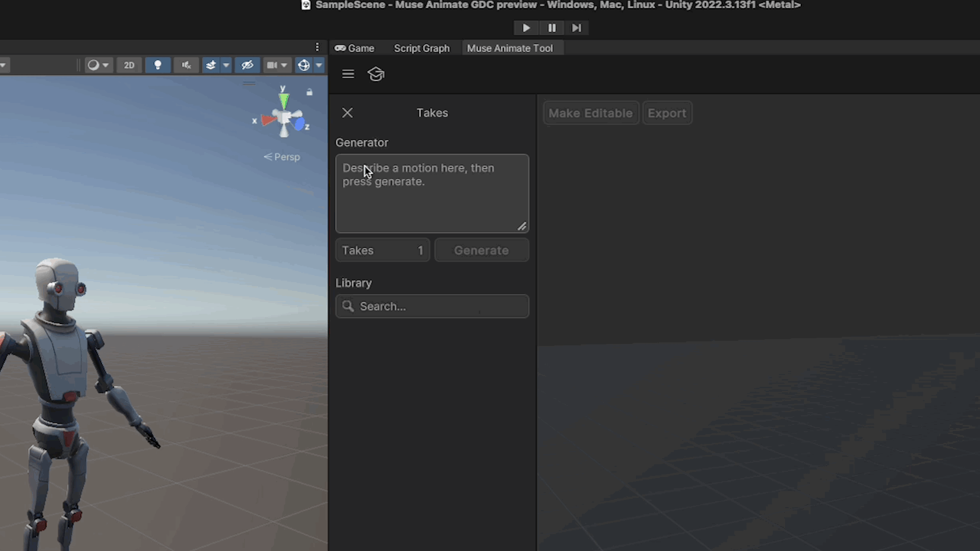The width and height of the screenshot is (980, 551).
Task: Unmute scene audio
Action: pyautogui.click(x=186, y=65)
